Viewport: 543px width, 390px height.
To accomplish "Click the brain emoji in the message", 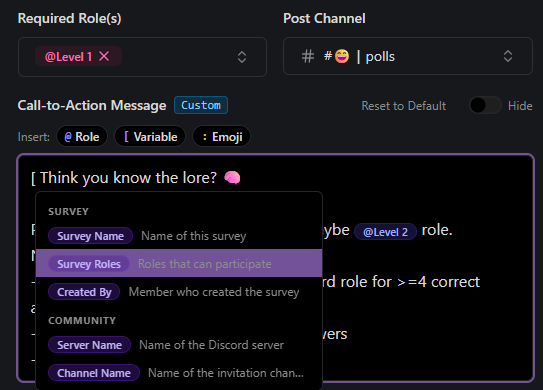I will (x=232, y=178).
